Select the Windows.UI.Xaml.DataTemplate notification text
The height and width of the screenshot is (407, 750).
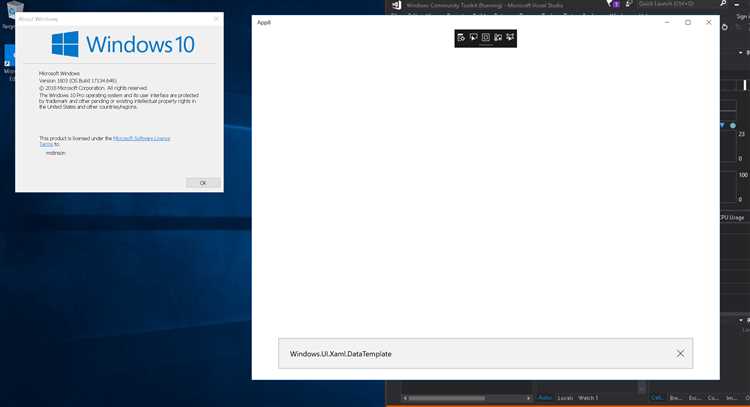click(x=341, y=354)
